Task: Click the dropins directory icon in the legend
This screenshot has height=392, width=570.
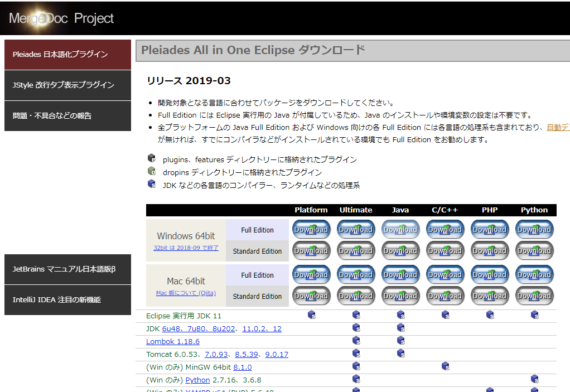Action: coord(151,171)
